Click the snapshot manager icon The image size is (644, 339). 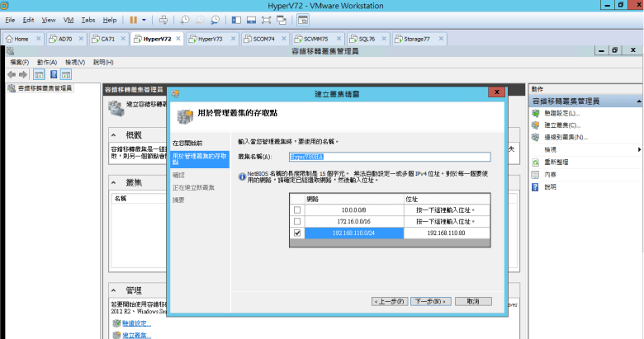[x=215, y=19]
